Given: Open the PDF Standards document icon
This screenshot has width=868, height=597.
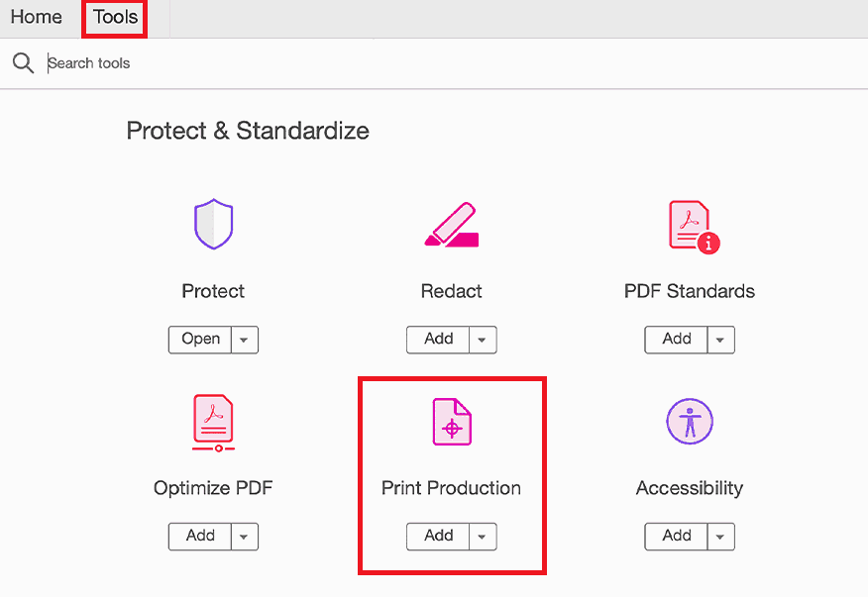Looking at the screenshot, I should point(689,224).
